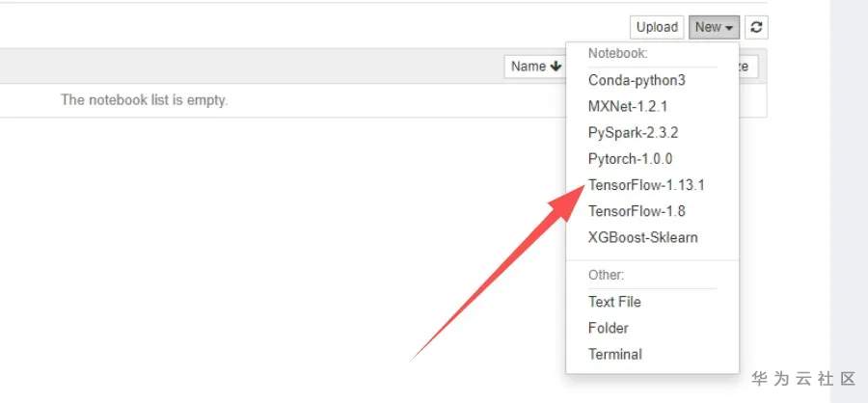Create a new Text File
Screen dimensions: 868x403
coord(614,302)
